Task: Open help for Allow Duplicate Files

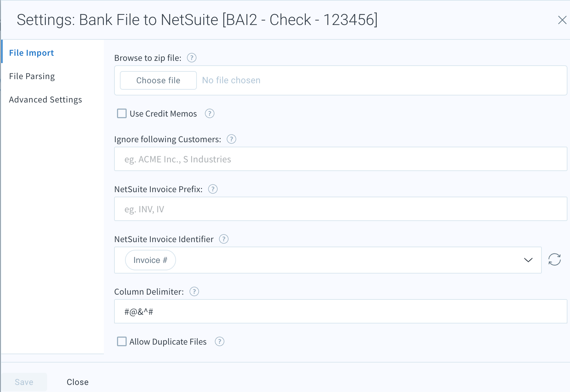Action: (x=220, y=341)
